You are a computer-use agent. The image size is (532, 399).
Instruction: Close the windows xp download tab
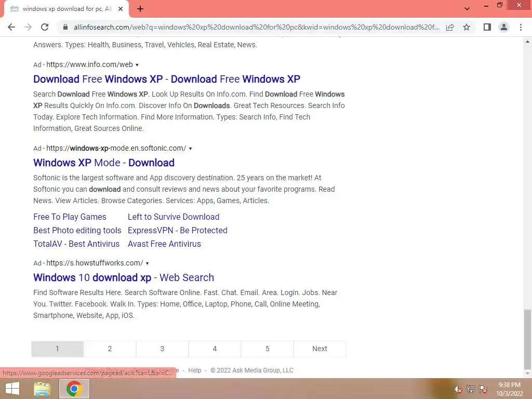tap(121, 9)
